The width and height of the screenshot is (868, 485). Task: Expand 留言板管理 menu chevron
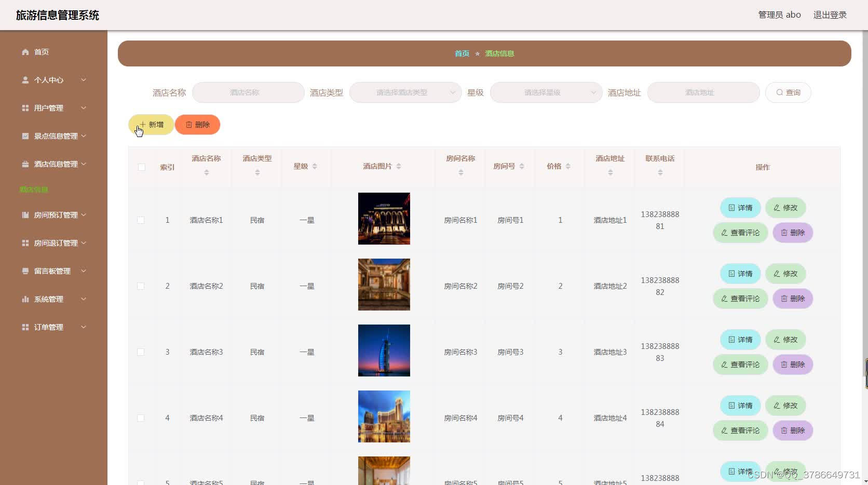[84, 271]
